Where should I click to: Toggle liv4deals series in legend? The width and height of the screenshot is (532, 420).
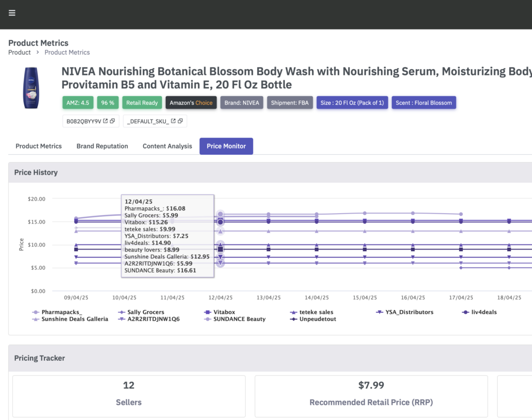tap(480, 312)
